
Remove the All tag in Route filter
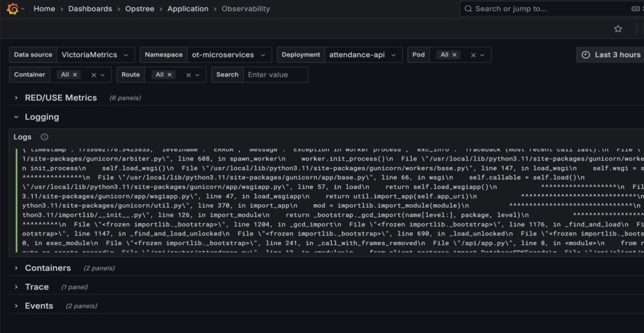[x=169, y=75]
